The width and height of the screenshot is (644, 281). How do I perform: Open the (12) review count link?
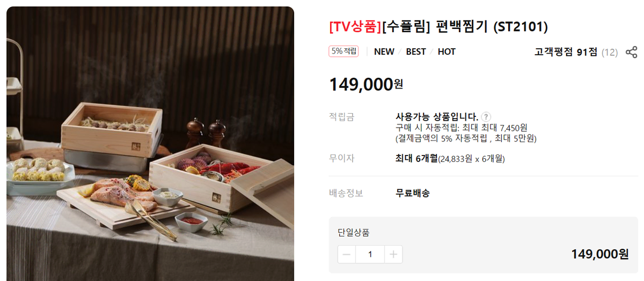610,52
